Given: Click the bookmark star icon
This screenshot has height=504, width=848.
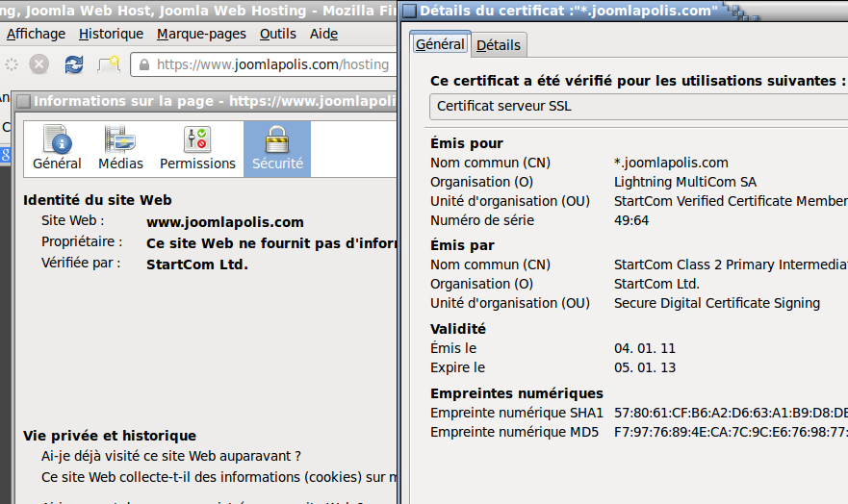Looking at the screenshot, I should pos(109,64).
